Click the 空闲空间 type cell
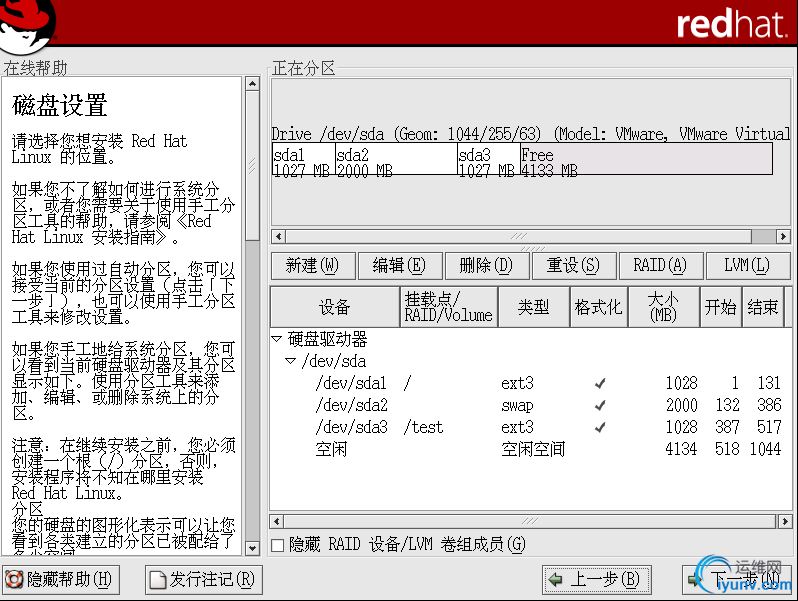 [x=533, y=449]
